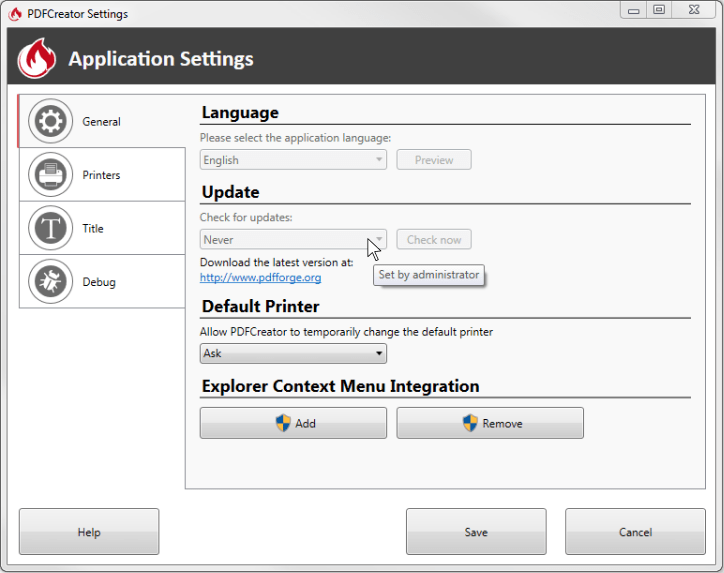Image resolution: width=724 pixels, height=573 pixels.
Task: Switch to the Printers tab
Action: pos(102,175)
